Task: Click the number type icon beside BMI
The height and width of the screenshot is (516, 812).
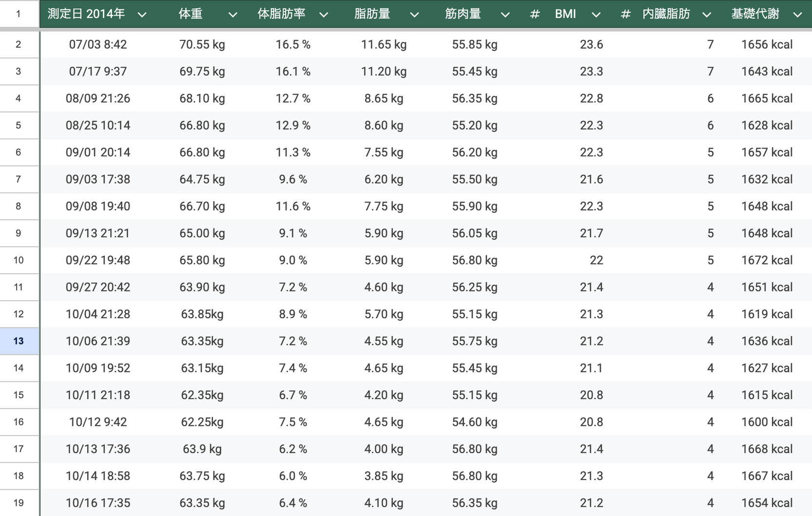Action: coord(535,15)
